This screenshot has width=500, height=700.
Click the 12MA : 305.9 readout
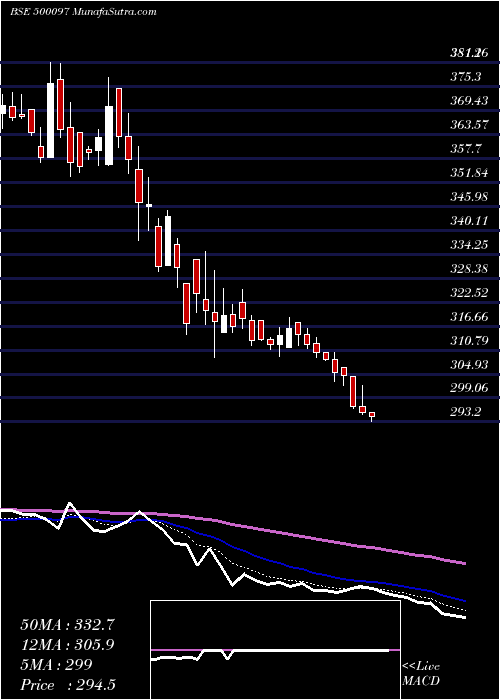pyautogui.click(x=67, y=645)
